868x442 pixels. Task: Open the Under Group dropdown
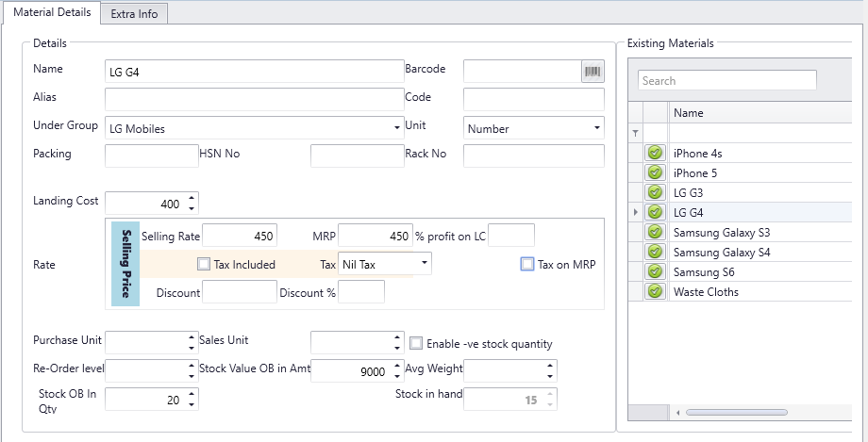pyautogui.click(x=397, y=128)
